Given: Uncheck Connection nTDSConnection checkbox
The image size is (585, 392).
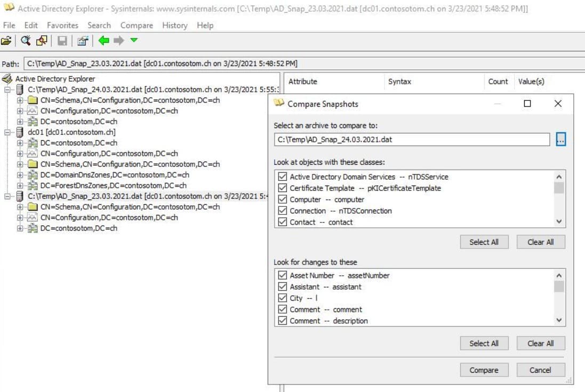Looking at the screenshot, I should (283, 211).
